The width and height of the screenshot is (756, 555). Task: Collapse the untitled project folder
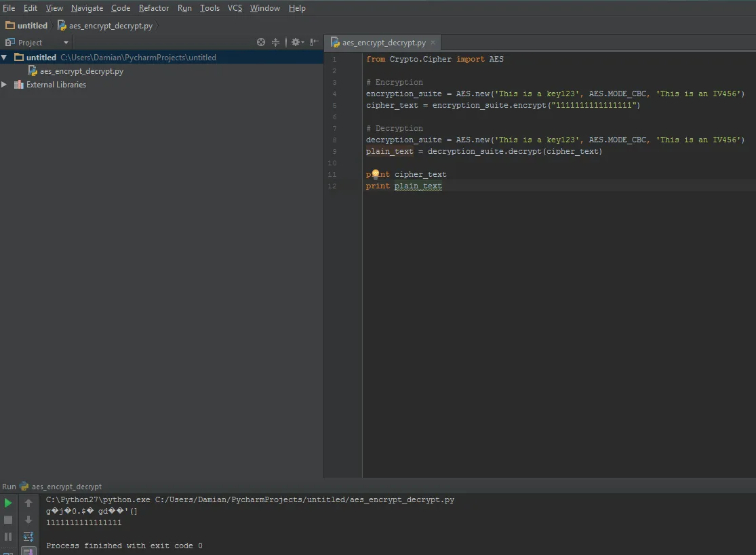tap(5, 58)
